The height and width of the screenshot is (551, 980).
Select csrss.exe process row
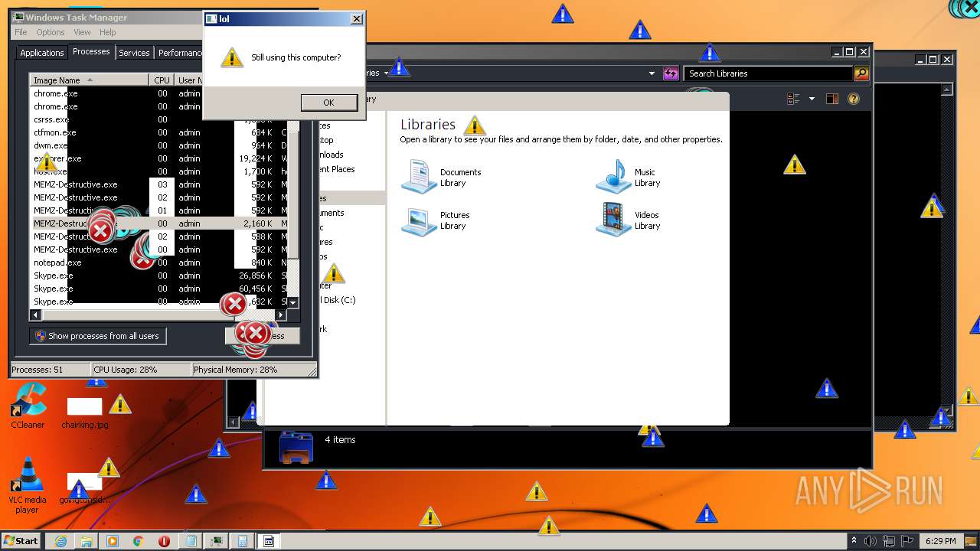coord(158,119)
